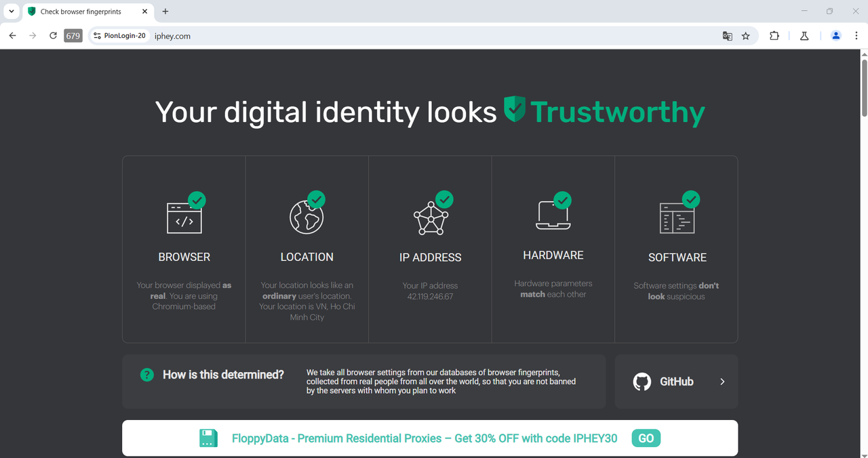Expand the tab search dropdown arrow
The image size is (868, 458).
click(x=12, y=12)
